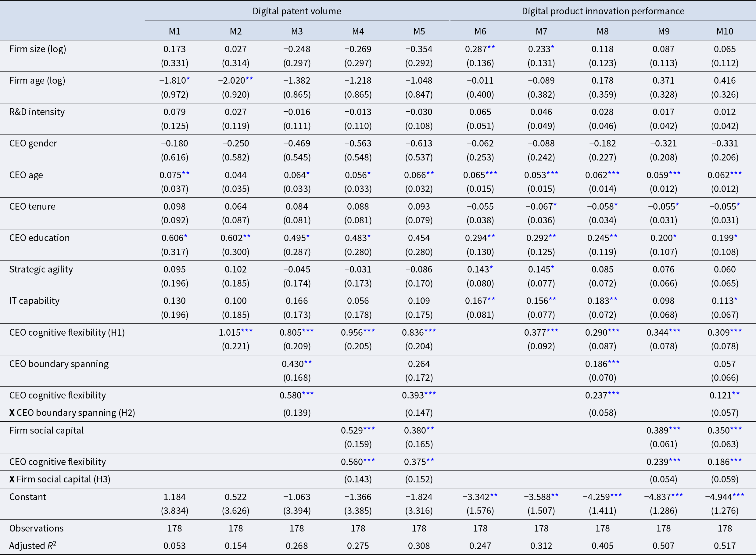Click X CEO boundary spanning (H2) label
The image size is (756, 555).
coord(72,413)
